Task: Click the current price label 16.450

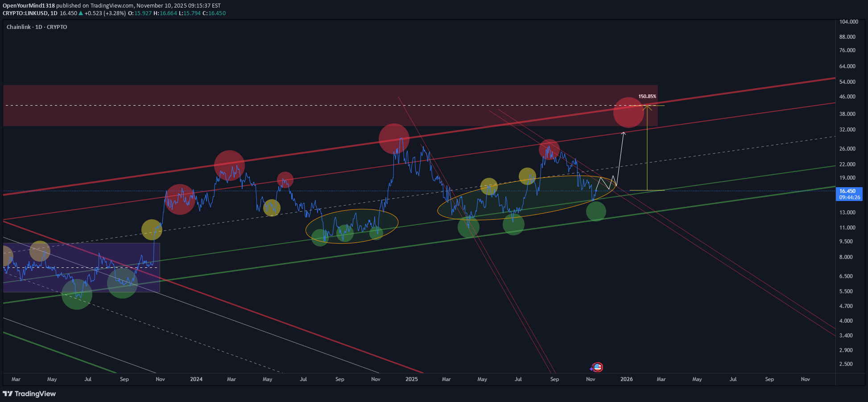Action: coord(847,191)
